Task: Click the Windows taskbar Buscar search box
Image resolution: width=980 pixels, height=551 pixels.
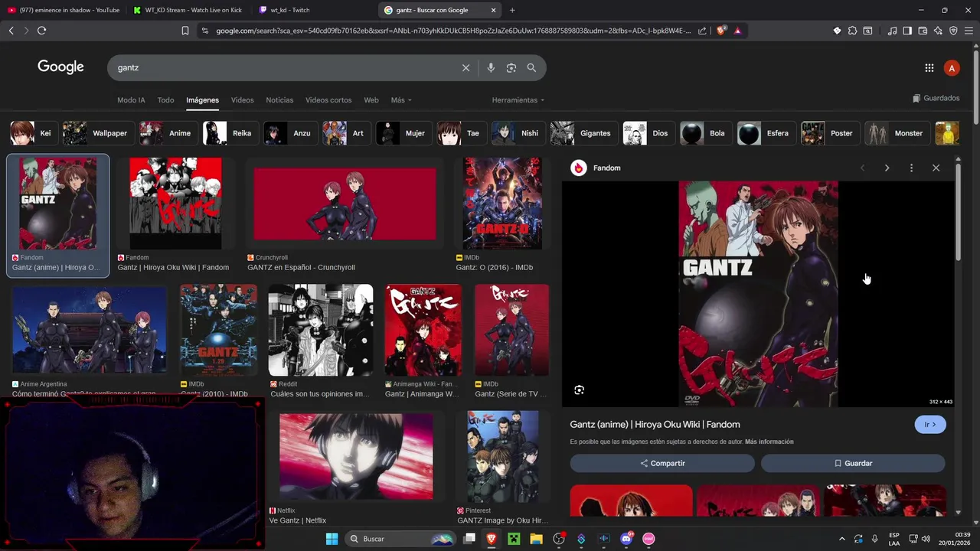Action: 400,539
